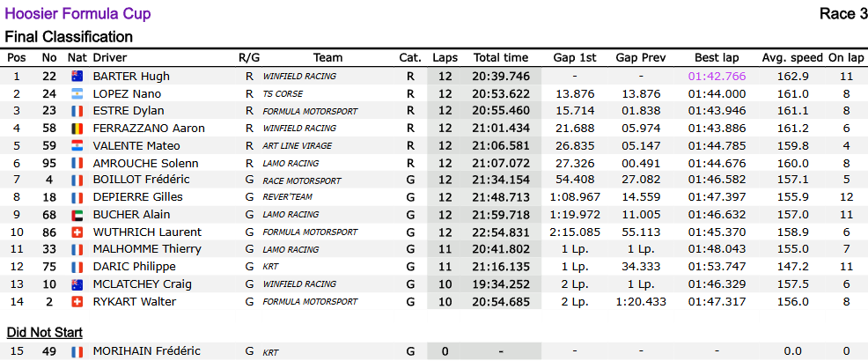Select the purple fastest lap time 01:42.766

pyautogui.click(x=717, y=77)
